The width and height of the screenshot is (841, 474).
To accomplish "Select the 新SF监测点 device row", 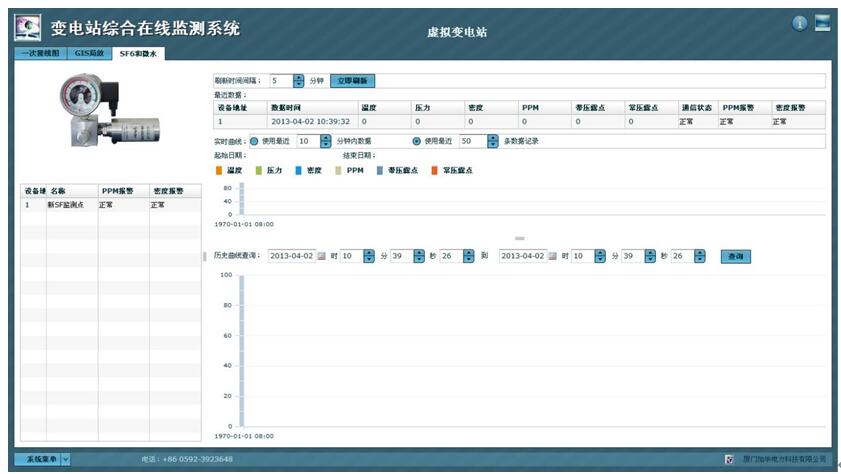I will tap(65, 204).
